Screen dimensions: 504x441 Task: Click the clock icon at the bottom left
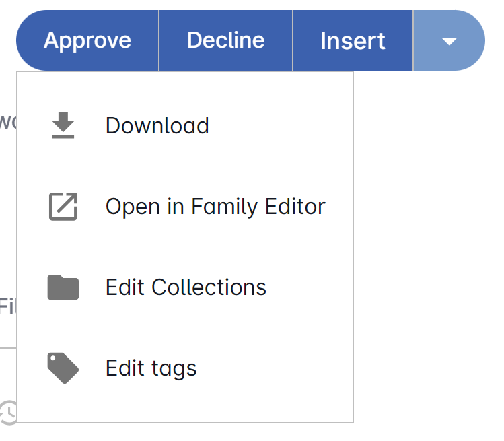(8, 411)
